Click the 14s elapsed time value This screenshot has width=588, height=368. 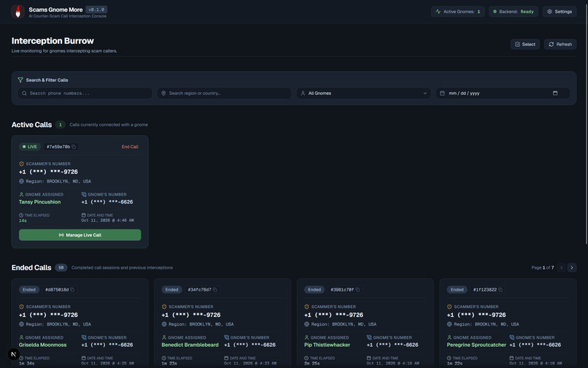click(23, 221)
